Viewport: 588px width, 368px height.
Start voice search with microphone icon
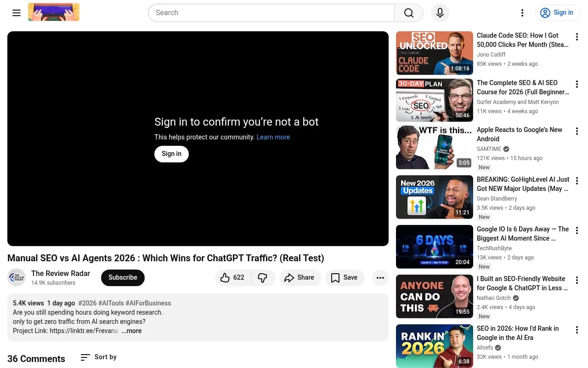coord(440,13)
